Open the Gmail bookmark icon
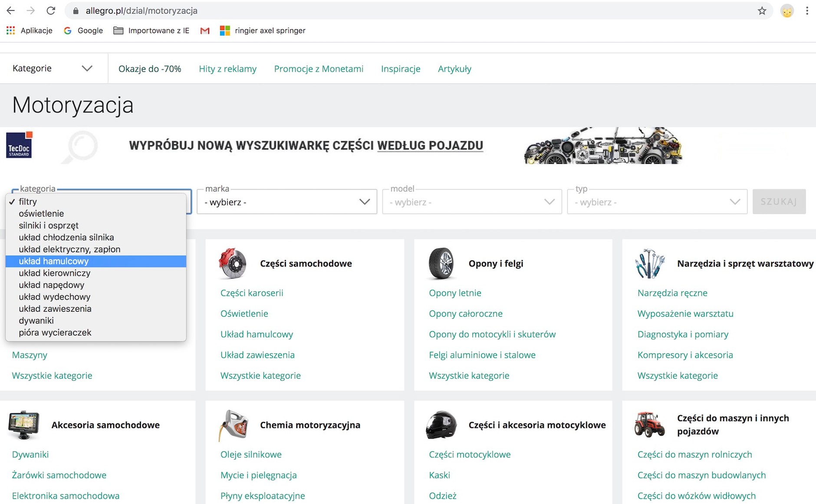The width and height of the screenshot is (816, 504). (x=204, y=30)
